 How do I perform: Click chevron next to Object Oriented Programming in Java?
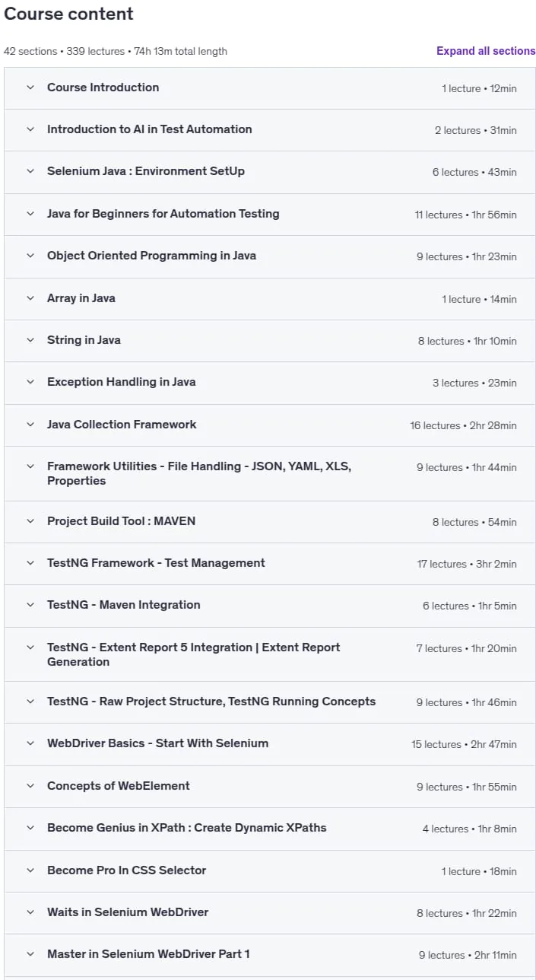(x=30, y=256)
